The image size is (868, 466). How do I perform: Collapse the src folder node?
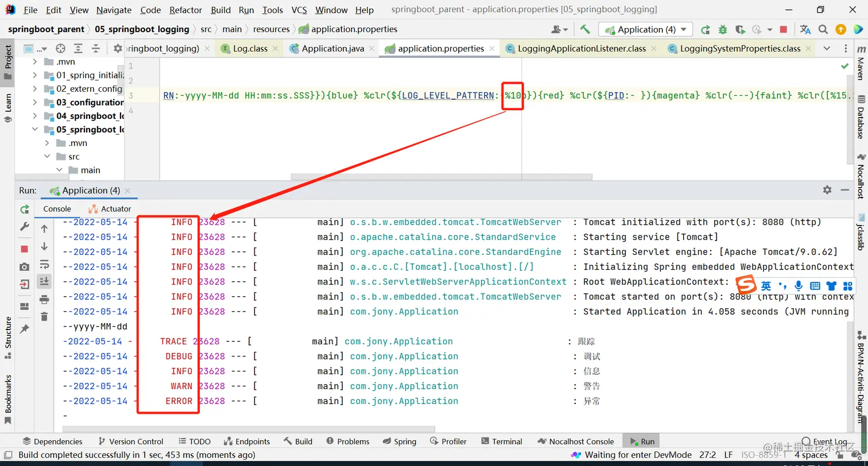pos(47,157)
